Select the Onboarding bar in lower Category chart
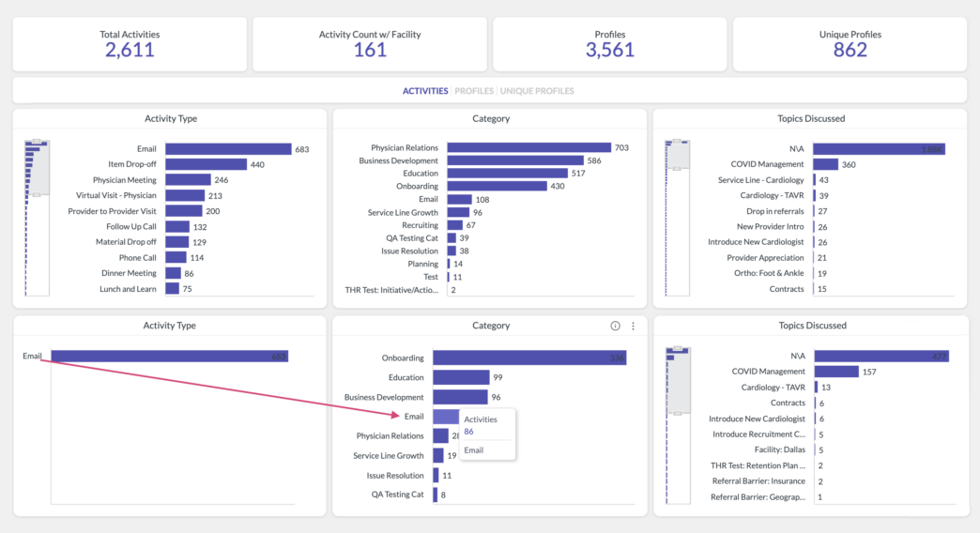Image resolution: width=980 pixels, height=533 pixels. (x=528, y=358)
